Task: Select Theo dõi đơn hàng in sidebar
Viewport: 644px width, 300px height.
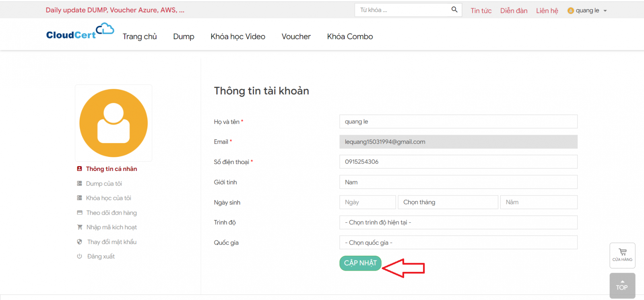Action: pos(111,213)
